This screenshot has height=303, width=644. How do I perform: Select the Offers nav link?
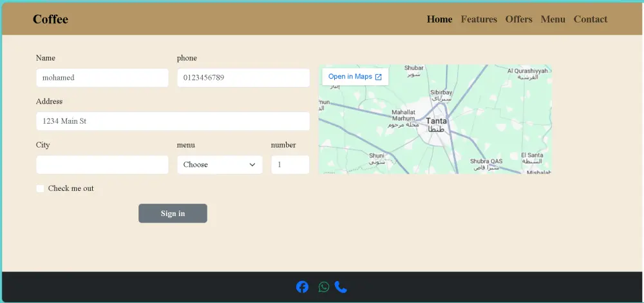pos(518,19)
